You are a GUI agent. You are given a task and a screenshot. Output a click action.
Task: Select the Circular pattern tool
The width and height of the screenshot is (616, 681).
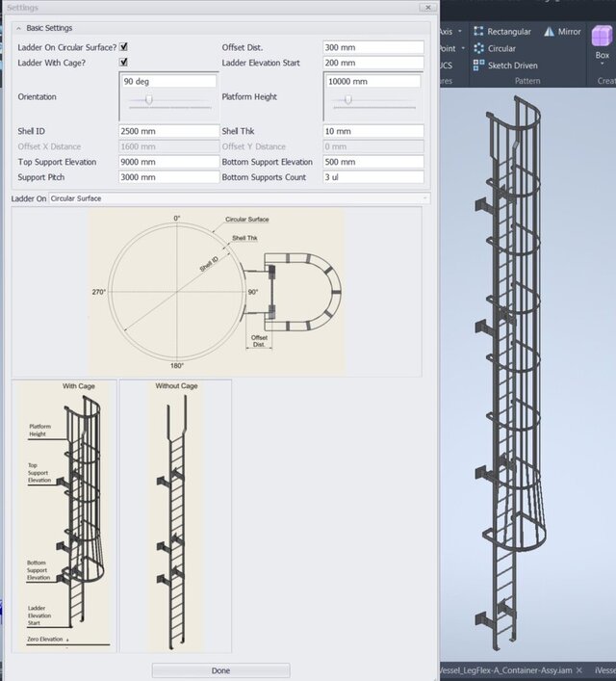(x=500, y=48)
